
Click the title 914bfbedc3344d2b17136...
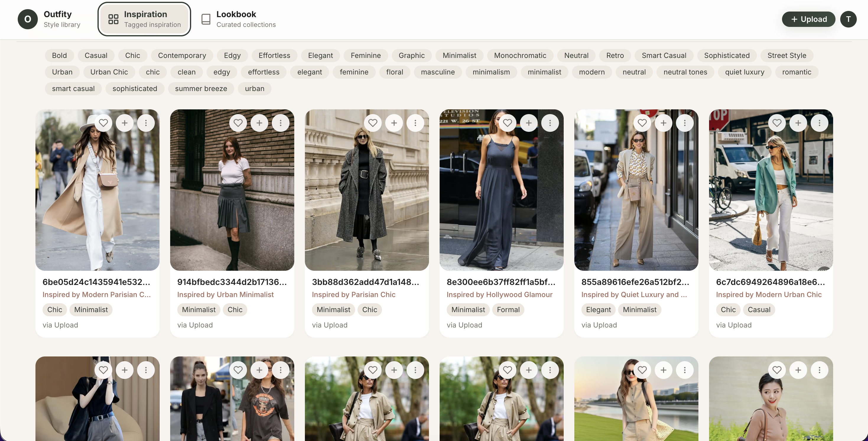pos(232,282)
